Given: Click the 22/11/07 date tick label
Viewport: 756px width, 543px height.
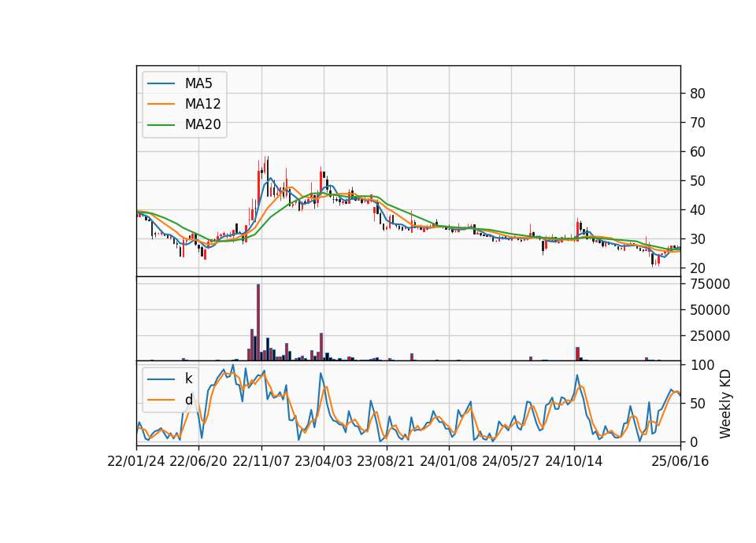Looking at the screenshot, I should click(x=261, y=462).
